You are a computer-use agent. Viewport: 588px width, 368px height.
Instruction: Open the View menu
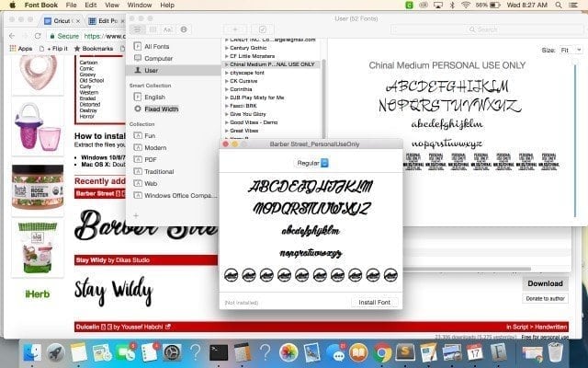(112, 5)
